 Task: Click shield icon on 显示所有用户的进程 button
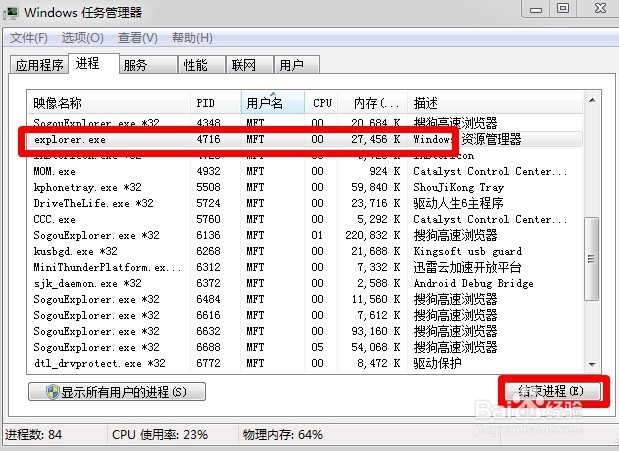53,392
